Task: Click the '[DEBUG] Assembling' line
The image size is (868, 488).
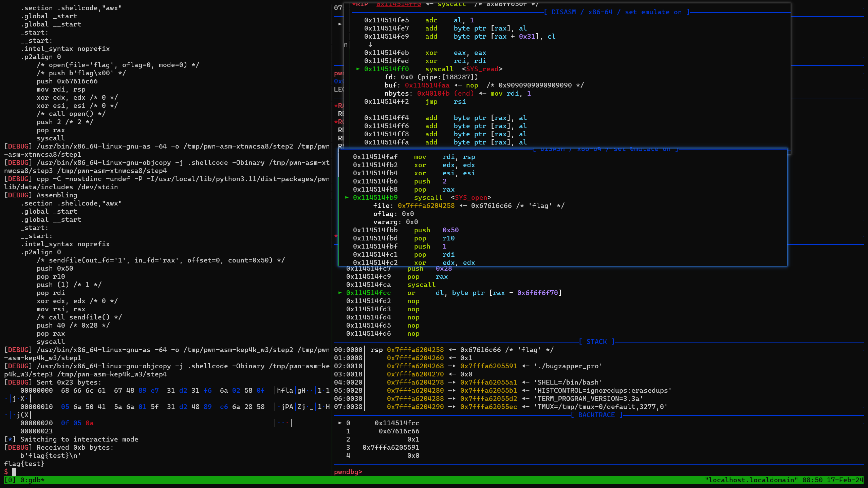Action: pyautogui.click(x=40, y=195)
